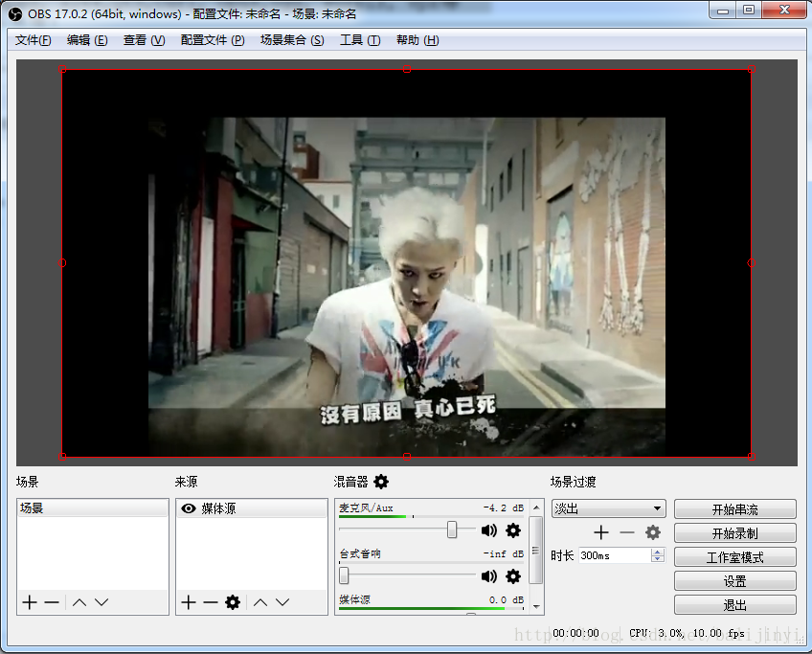Click the 场景过渡 panel heading
This screenshot has height=654, width=812.
coord(573,482)
